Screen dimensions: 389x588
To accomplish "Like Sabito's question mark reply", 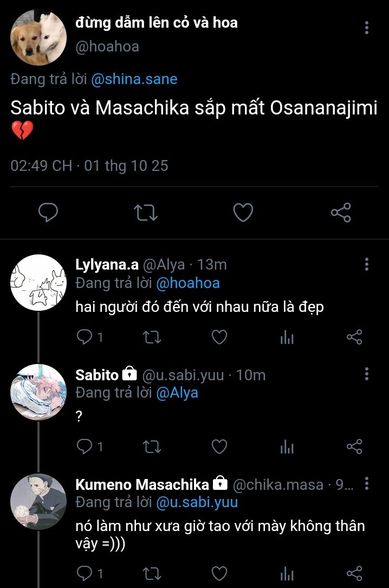I will pos(219,446).
